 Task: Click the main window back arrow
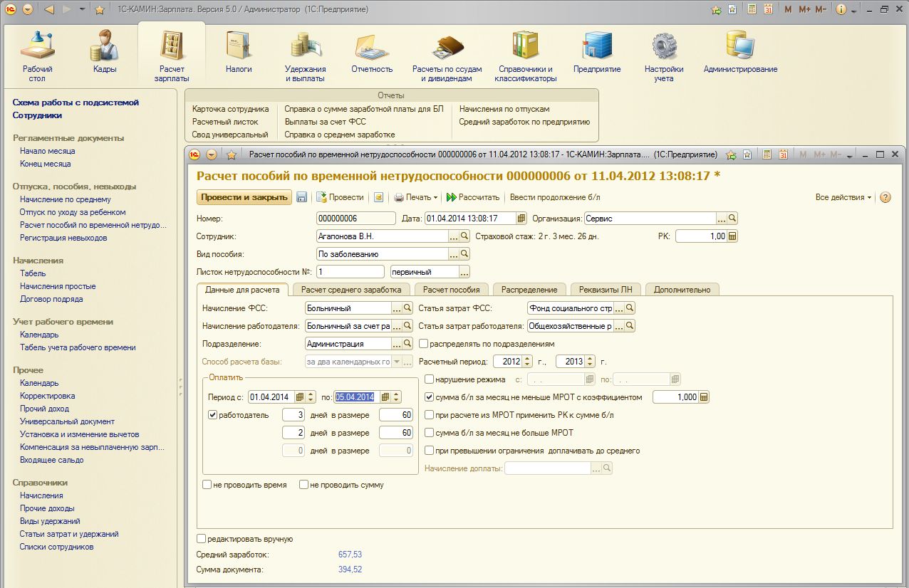(49, 10)
